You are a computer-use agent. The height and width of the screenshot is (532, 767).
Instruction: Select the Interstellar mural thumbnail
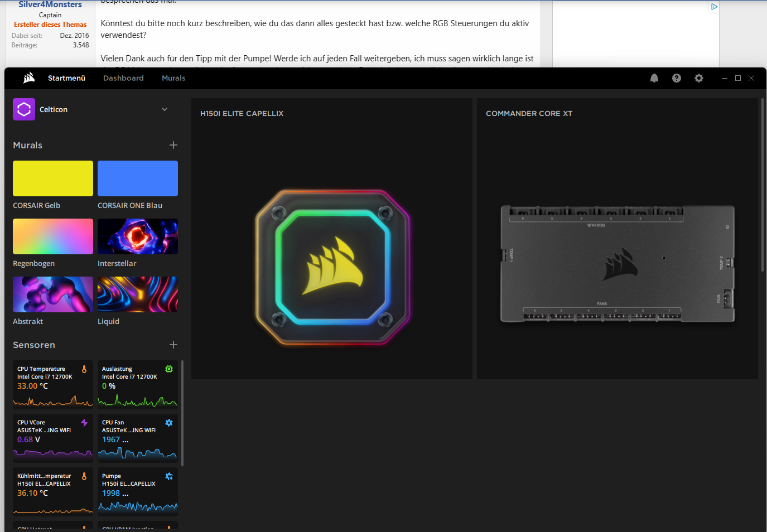pyautogui.click(x=138, y=236)
